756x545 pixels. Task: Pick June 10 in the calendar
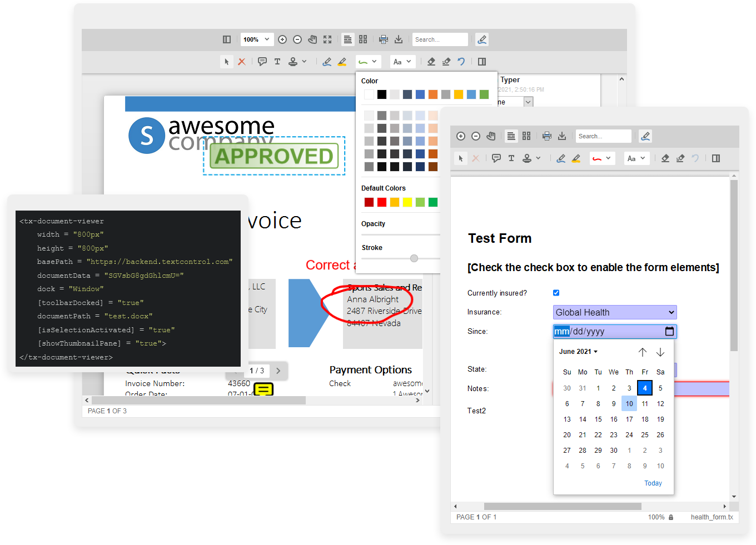[x=629, y=404]
